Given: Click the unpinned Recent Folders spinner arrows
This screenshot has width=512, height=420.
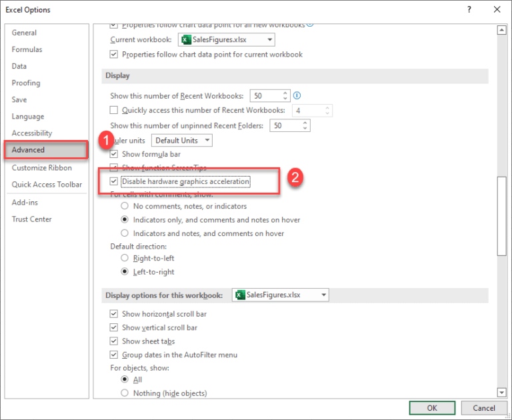Looking at the screenshot, I should point(305,125).
